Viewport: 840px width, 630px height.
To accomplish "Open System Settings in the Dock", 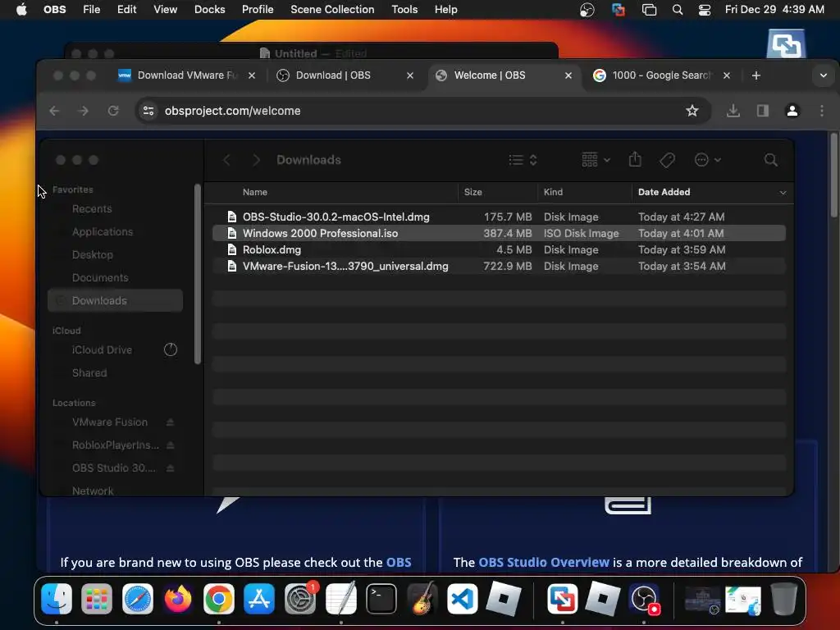I will (300, 598).
